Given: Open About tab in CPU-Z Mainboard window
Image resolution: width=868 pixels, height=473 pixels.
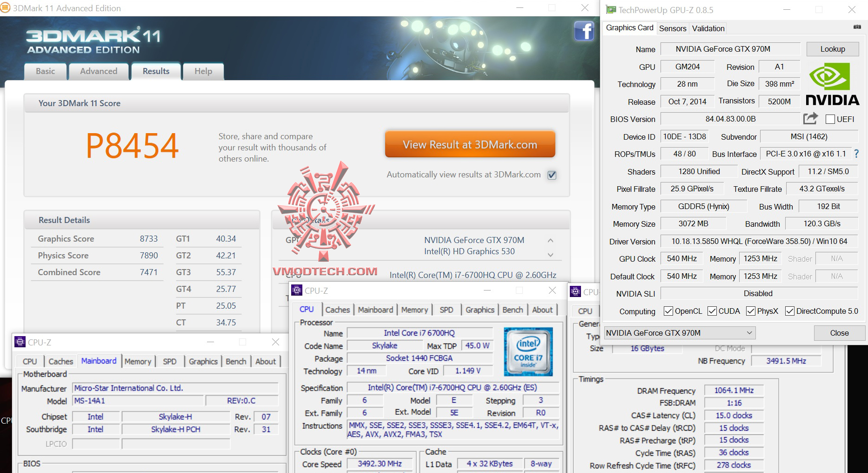Looking at the screenshot, I should (x=266, y=361).
